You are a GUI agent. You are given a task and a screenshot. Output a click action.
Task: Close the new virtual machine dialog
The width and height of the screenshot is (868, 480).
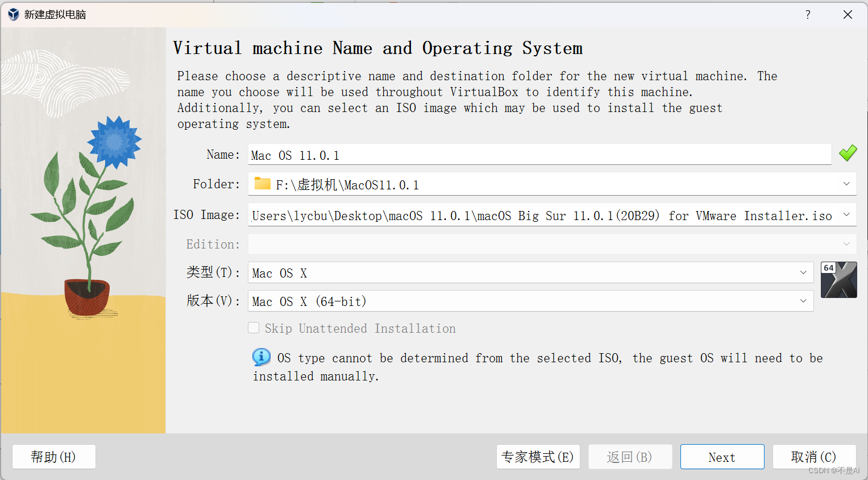point(848,15)
